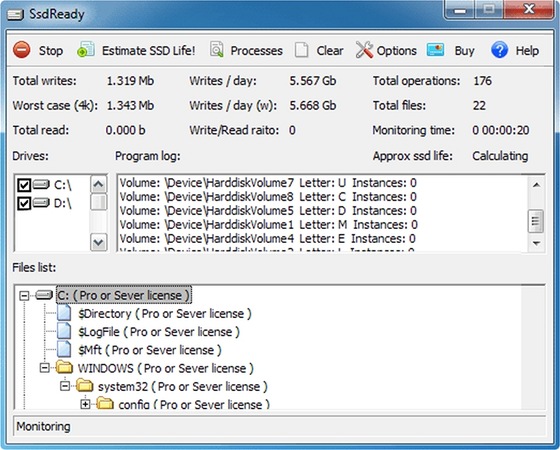
Task: Open Processes via its magnifier icon
Action: 216,50
